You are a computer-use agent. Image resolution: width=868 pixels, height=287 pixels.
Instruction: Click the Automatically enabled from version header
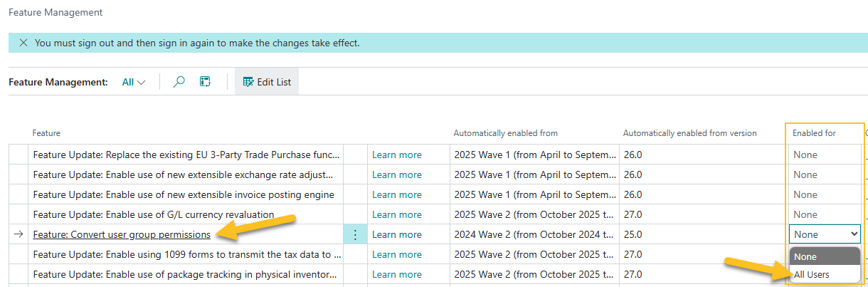click(x=689, y=133)
